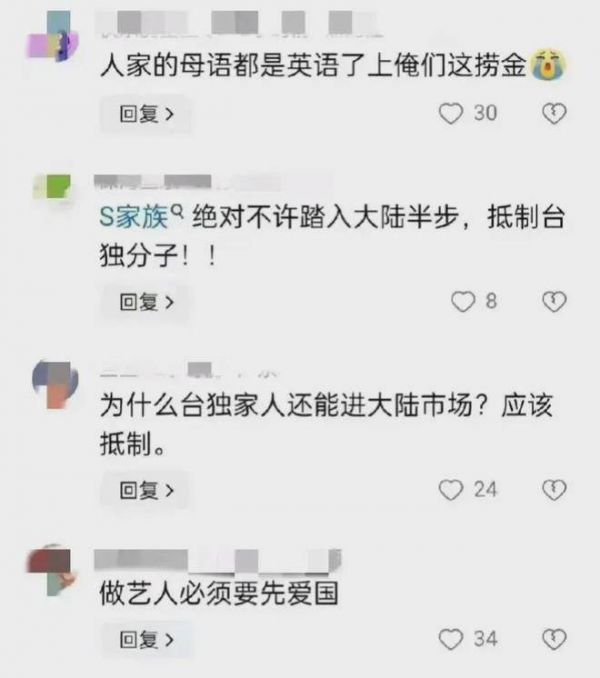Expand replies chevron under 做艺人 comment

click(169, 640)
